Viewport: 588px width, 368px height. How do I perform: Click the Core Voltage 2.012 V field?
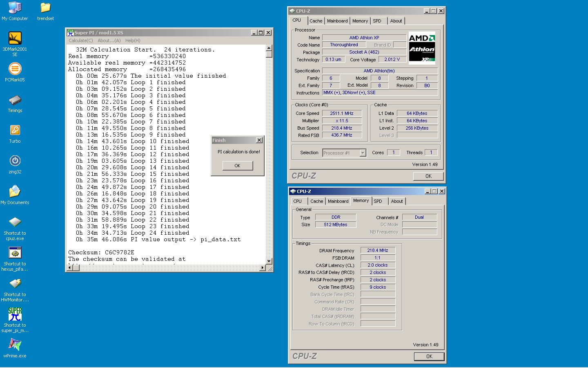click(x=392, y=59)
